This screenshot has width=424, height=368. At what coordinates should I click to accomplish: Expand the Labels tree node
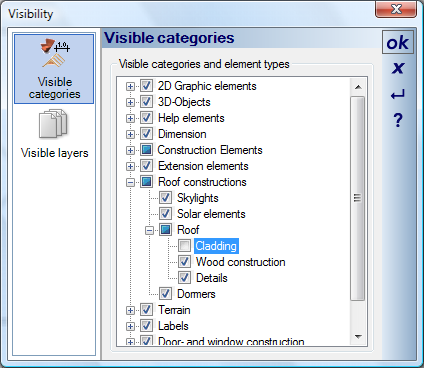(x=130, y=326)
